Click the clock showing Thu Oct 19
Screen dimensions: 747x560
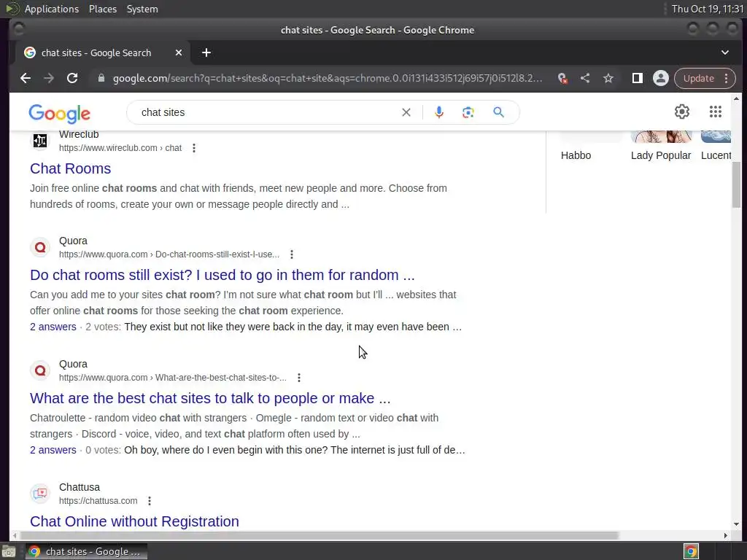tap(707, 9)
